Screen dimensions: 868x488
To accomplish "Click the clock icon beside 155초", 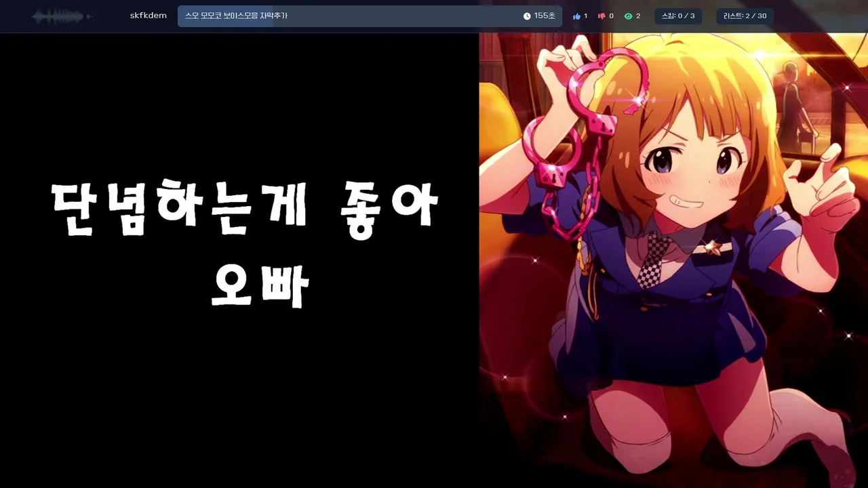I will tap(527, 16).
